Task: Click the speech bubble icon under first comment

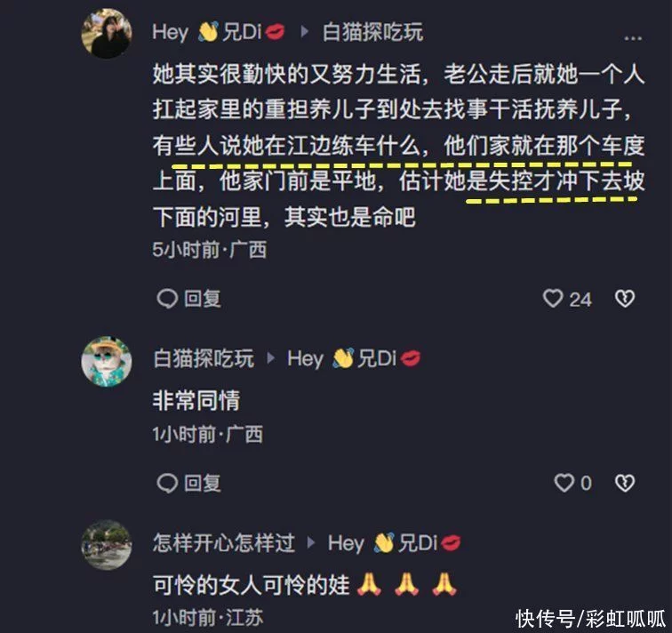Action: click(x=167, y=299)
